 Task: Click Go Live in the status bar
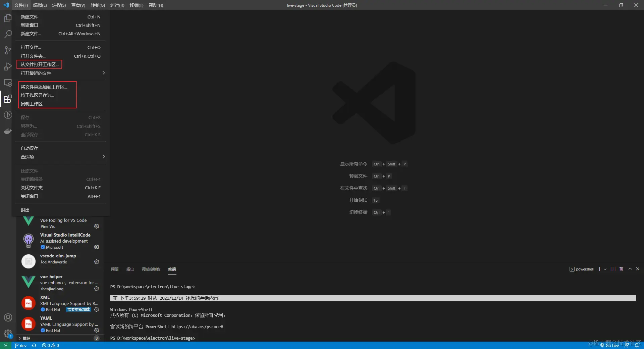pos(609,345)
